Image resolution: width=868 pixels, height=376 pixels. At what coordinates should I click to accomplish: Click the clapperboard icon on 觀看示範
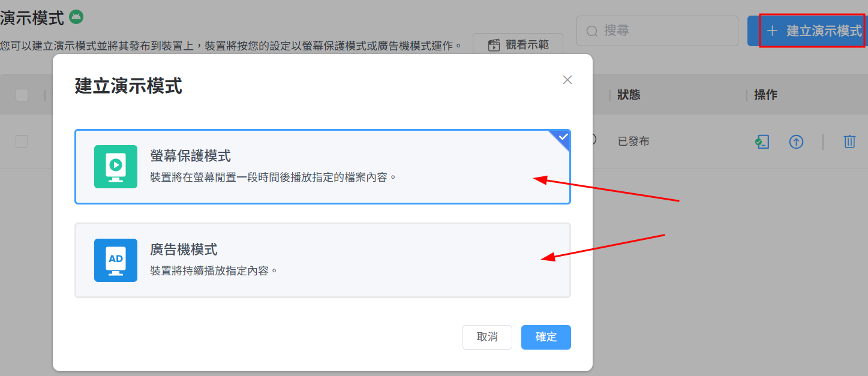[494, 45]
